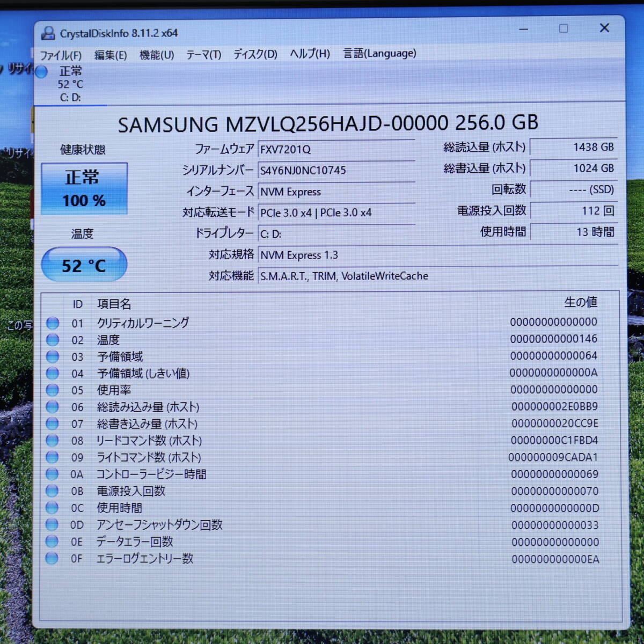
Task: Click the status circle for アンセーフシャットダウン回数
Action: (x=52, y=524)
